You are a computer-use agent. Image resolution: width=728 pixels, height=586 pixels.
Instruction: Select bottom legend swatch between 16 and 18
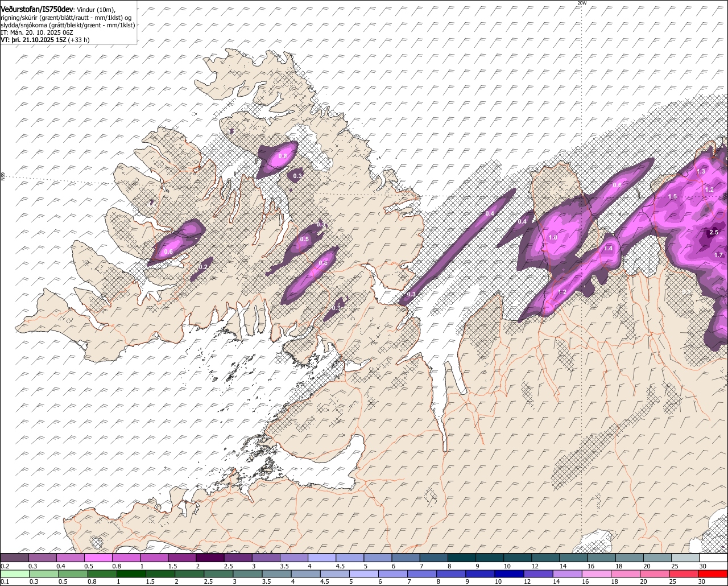point(597,573)
